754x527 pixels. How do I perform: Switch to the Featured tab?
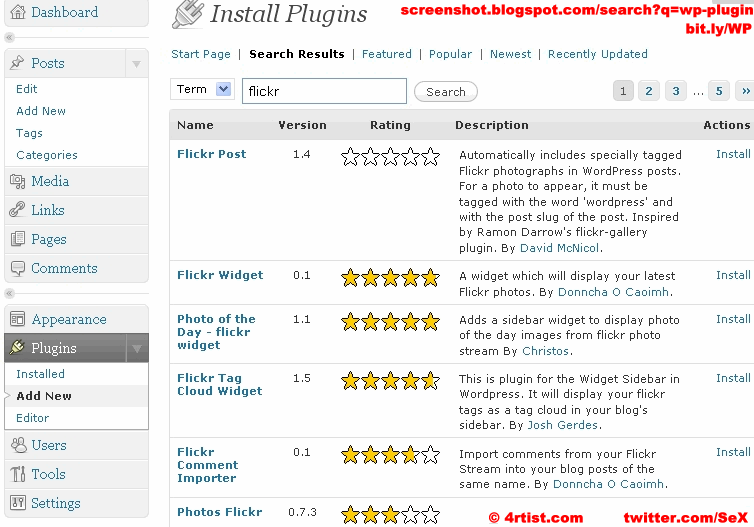pyautogui.click(x=387, y=54)
